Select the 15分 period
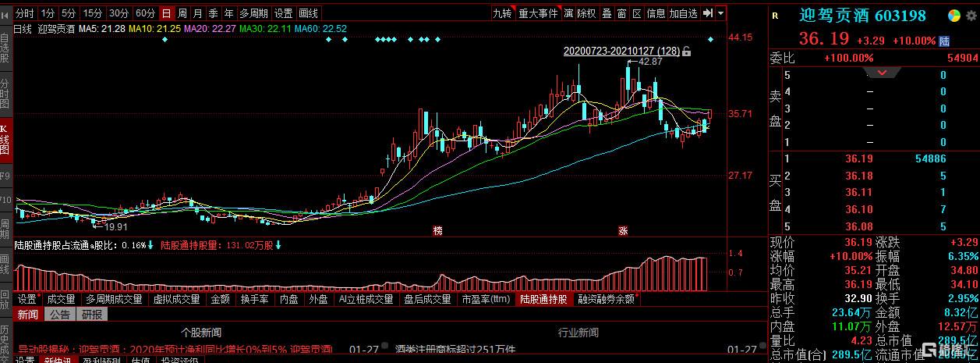 (x=93, y=13)
